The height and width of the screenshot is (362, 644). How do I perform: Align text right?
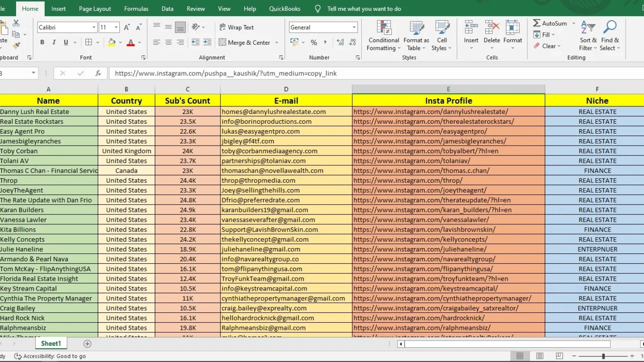pos(180,42)
